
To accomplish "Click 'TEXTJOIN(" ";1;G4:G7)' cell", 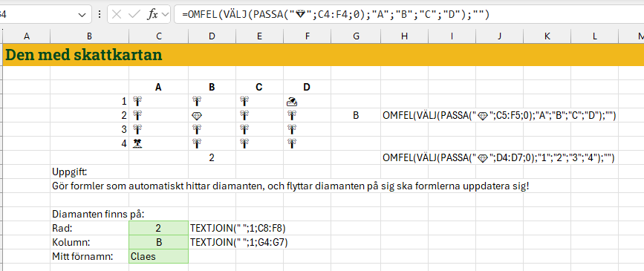I will [x=239, y=242].
